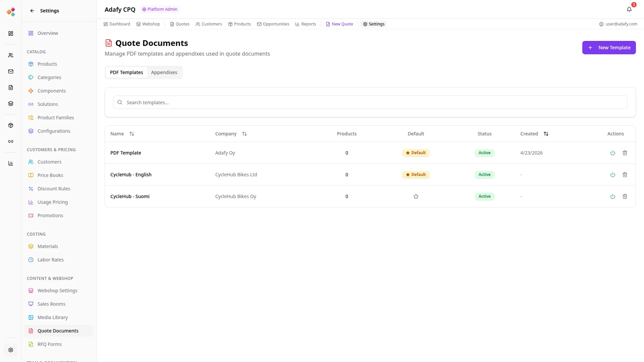Sort templates by Company column
The image size is (644, 362).
pos(245,134)
